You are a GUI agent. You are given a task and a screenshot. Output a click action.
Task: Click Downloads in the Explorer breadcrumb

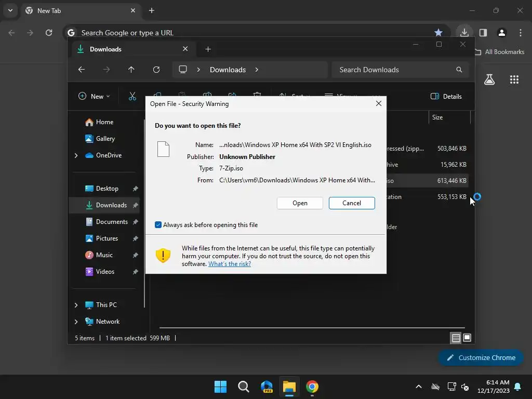(228, 70)
